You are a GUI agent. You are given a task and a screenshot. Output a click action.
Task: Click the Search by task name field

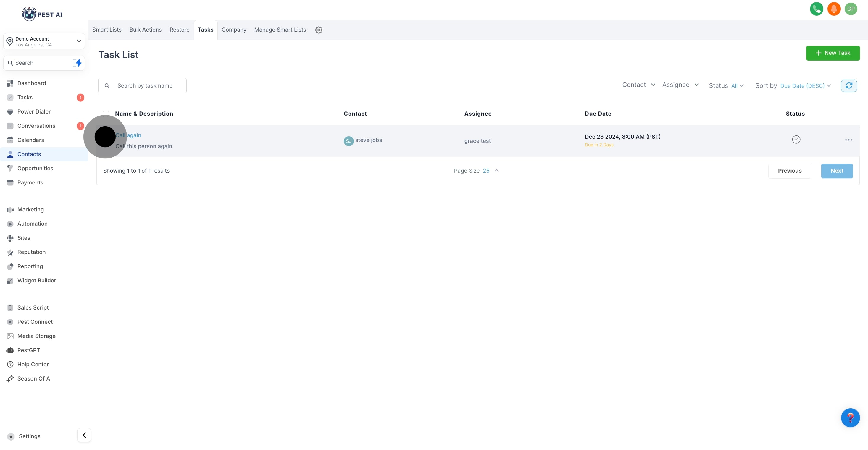(x=145, y=85)
